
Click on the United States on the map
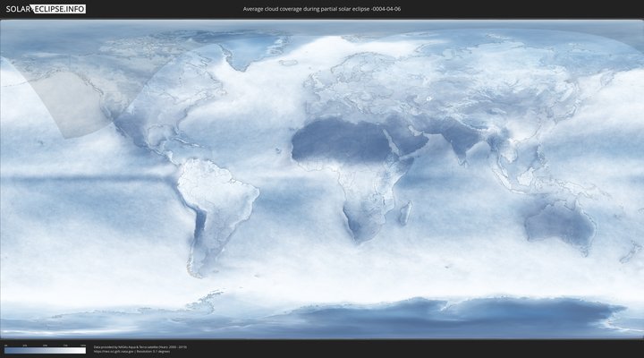148,112
